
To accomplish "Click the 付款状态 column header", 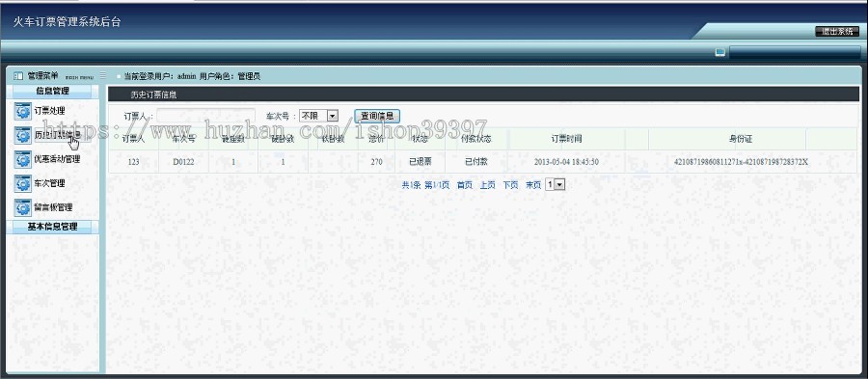I will 476,139.
